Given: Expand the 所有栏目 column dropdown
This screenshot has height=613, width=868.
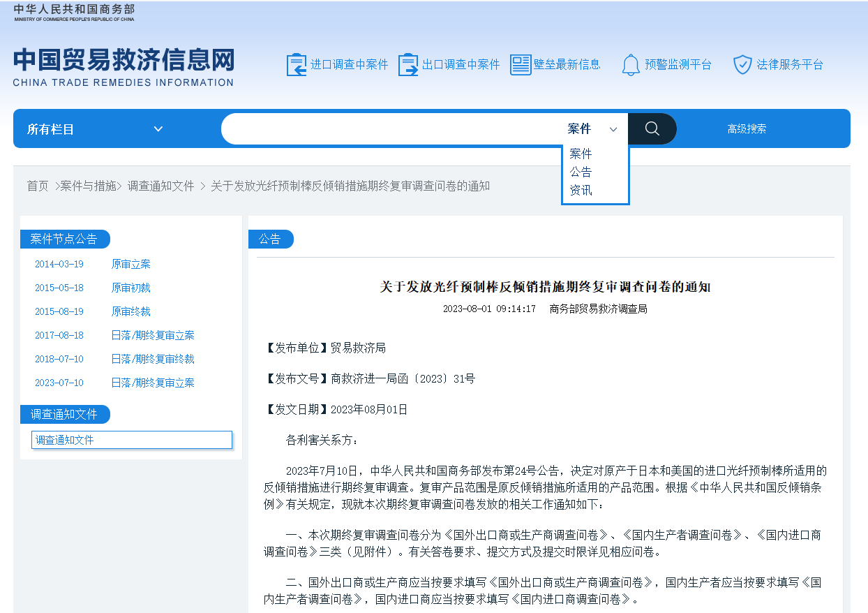Looking at the screenshot, I should [95, 129].
